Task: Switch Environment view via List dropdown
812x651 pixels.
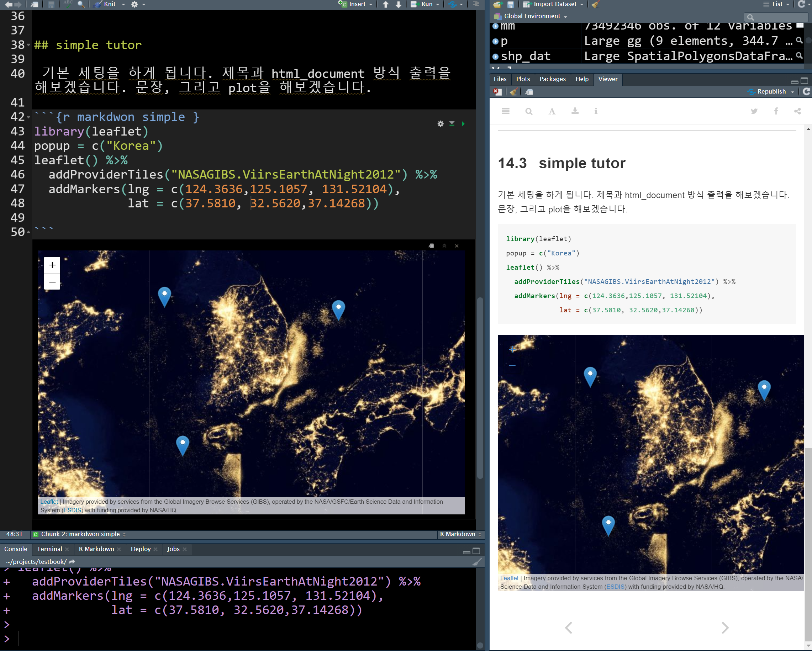Action: click(x=776, y=4)
